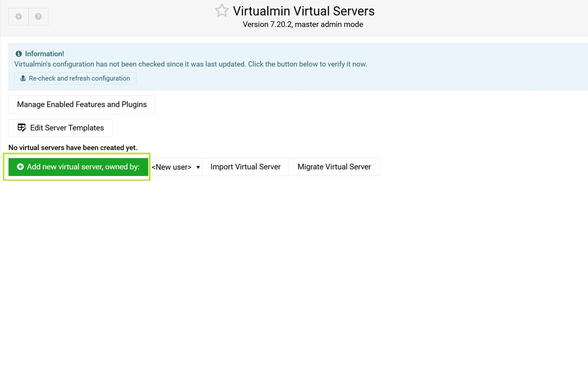Open the help question mark icon
This screenshot has height=392, width=588.
[38, 17]
